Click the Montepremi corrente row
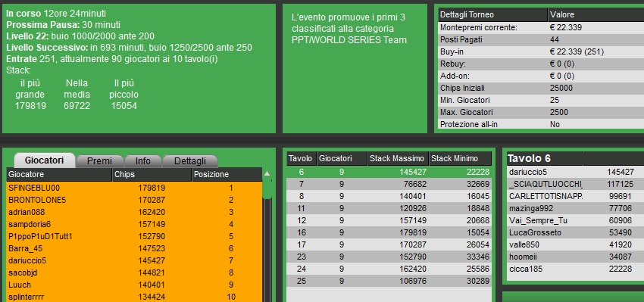644x302 pixels. [x=541, y=27]
